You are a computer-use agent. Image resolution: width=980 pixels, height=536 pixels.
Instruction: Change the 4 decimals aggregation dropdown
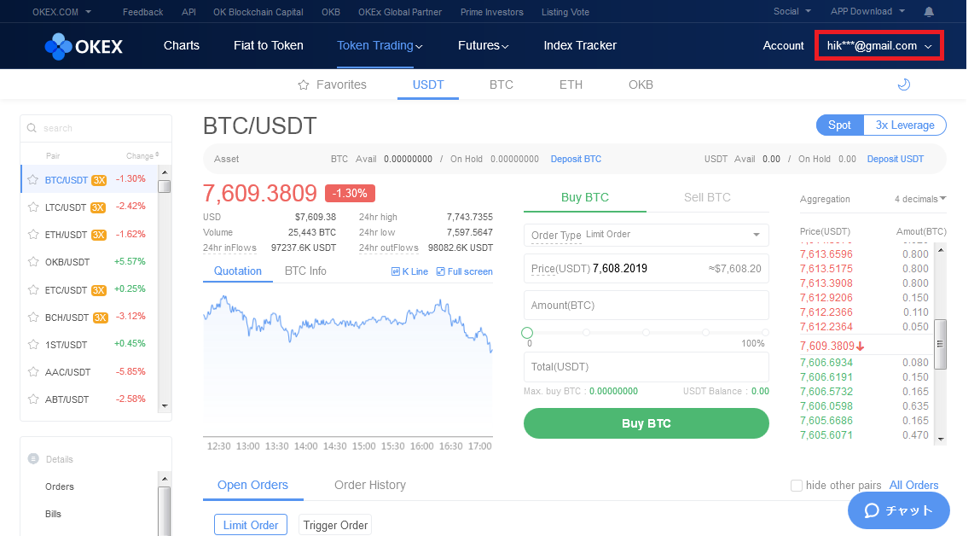click(x=920, y=199)
